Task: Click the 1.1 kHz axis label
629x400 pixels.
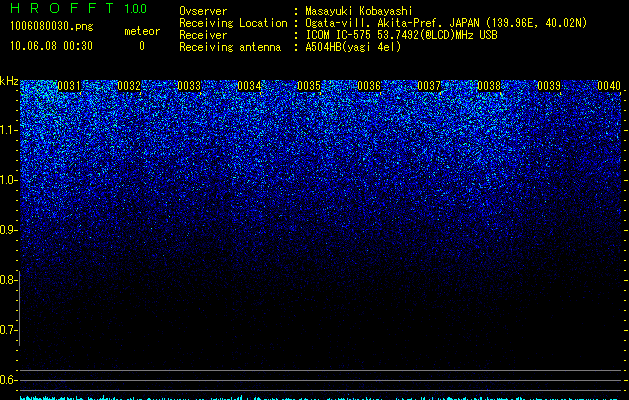Action: (x=8, y=130)
